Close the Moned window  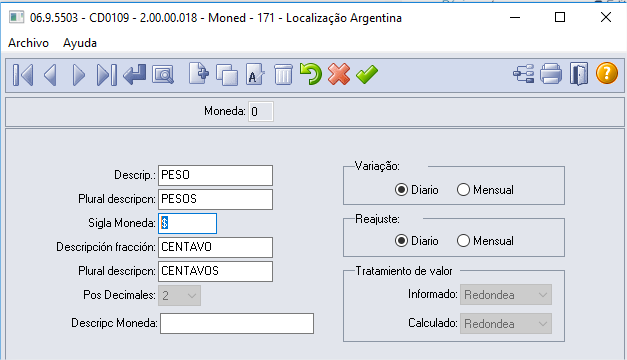pyautogui.click(x=606, y=17)
